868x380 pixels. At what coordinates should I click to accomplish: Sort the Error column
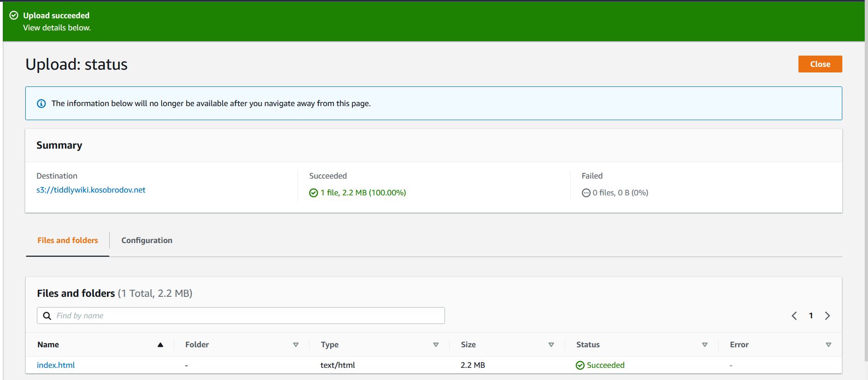828,345
